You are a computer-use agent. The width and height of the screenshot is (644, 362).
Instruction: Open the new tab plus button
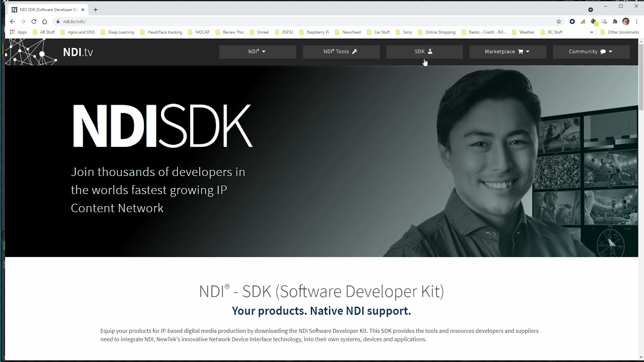[96, 10]
